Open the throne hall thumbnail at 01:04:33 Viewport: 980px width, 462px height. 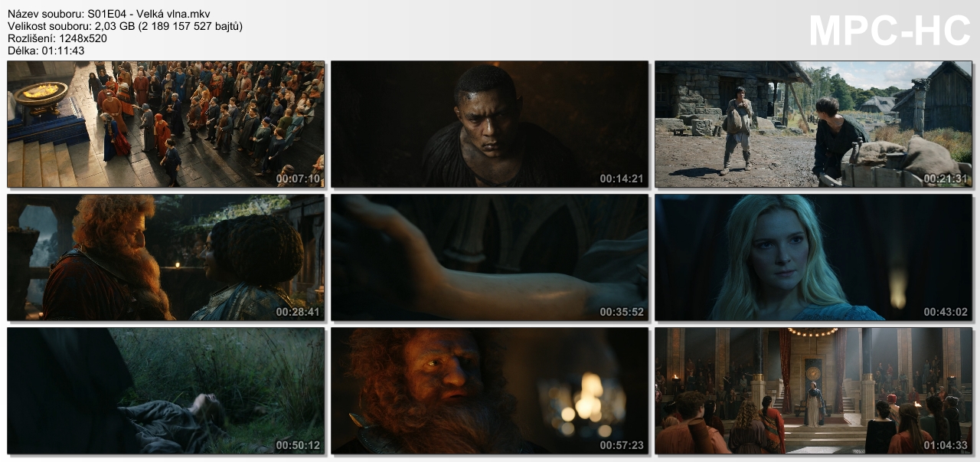click(x=813, y=391)
